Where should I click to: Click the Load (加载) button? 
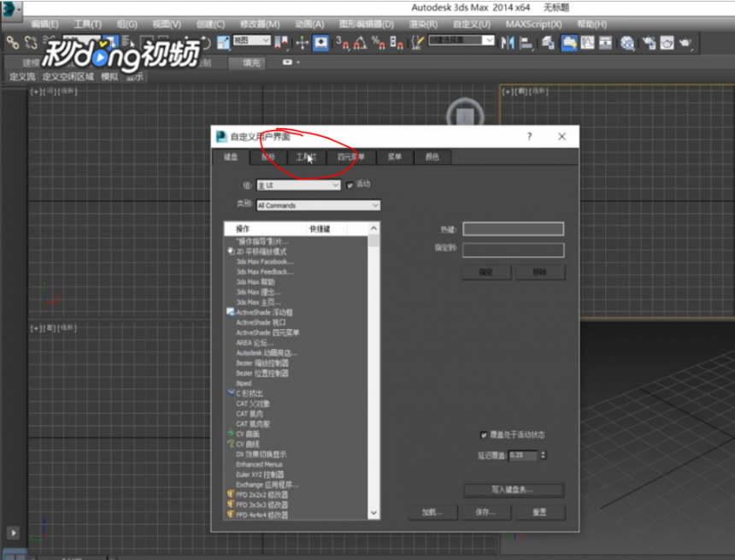tap(432, 512)
